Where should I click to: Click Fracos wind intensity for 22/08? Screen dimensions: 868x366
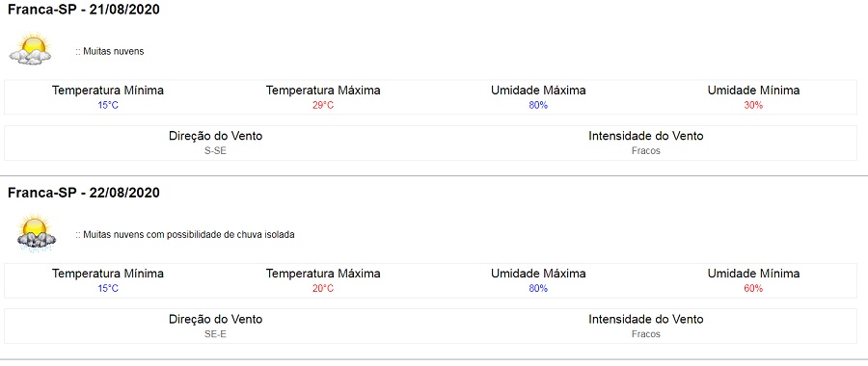[646, 334]
